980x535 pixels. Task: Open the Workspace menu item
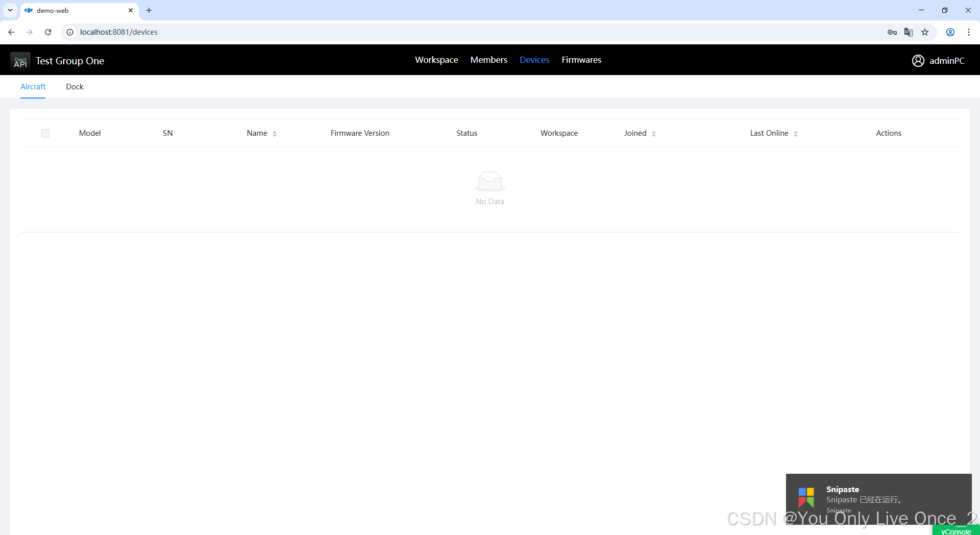436,60
